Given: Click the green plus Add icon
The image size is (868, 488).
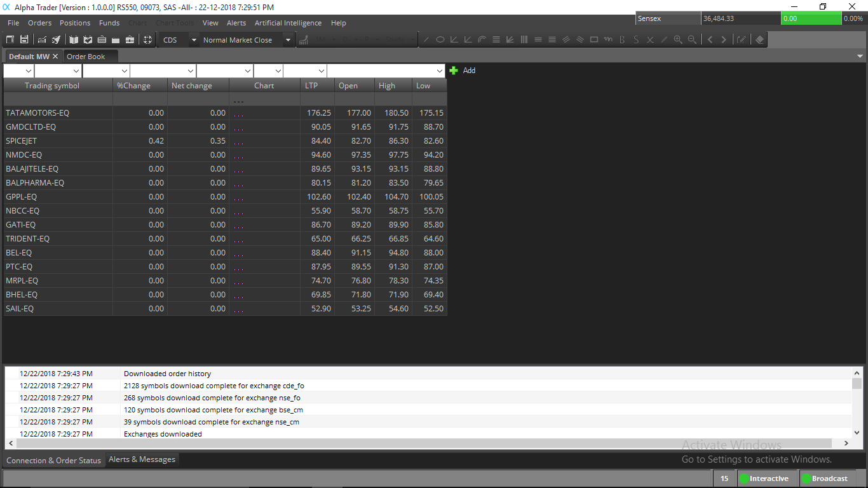Looking at the screenshot, I should [x=454, y=71].
